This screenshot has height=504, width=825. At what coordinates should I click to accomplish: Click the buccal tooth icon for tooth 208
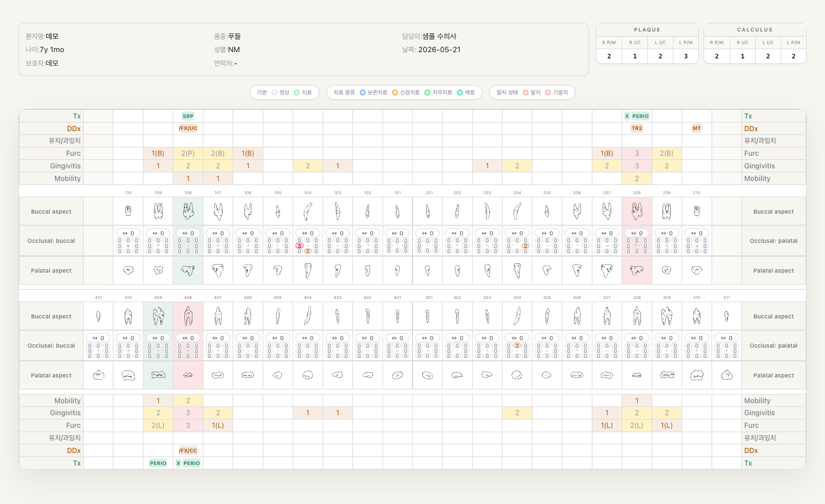[637, 211]
